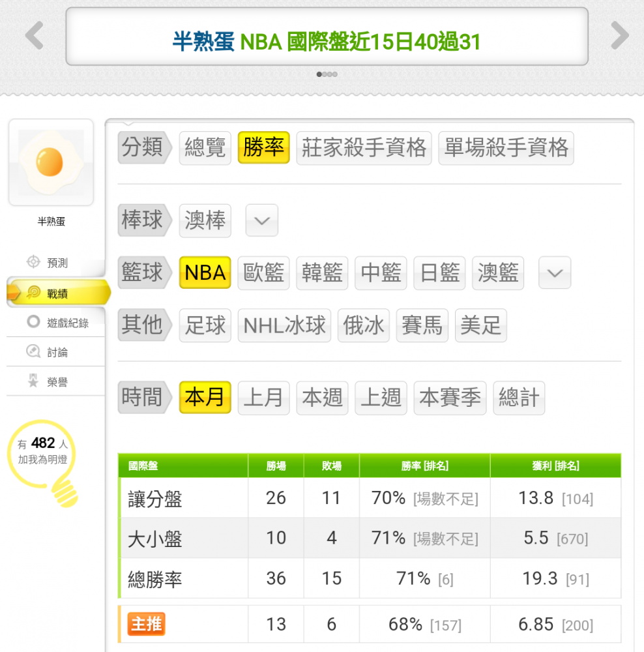Select the 總覽 category filter
644x652 pixels.
[205, 148]
